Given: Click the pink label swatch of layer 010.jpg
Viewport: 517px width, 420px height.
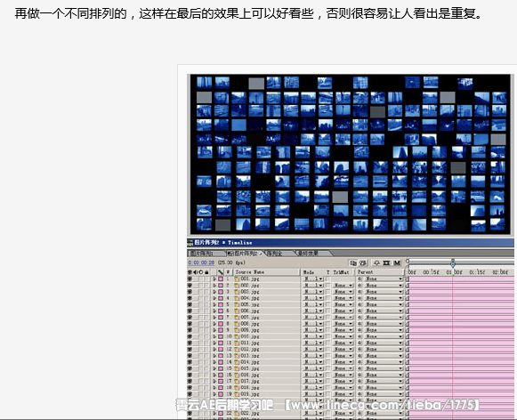Looking at the screenshot, I should click(221, 336).
